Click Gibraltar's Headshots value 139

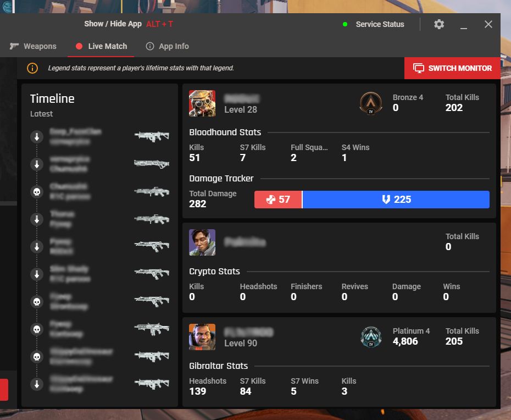[x=197, y=391]
